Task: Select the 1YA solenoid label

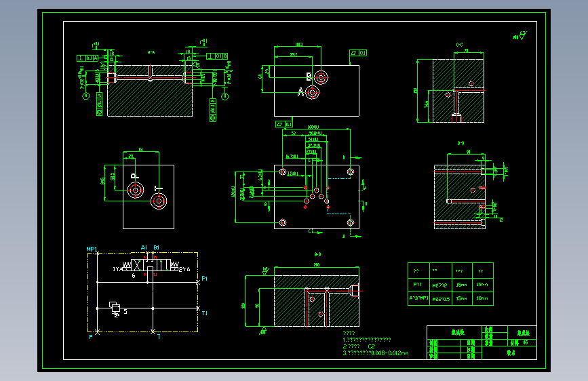Action: point(117,269)
